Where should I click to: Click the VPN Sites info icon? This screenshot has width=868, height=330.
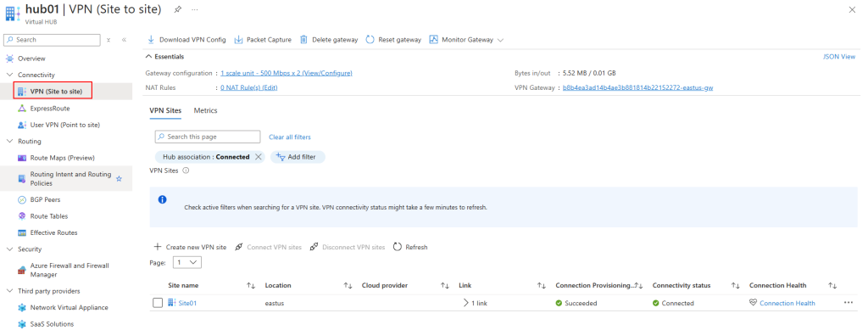coord(186,171)
